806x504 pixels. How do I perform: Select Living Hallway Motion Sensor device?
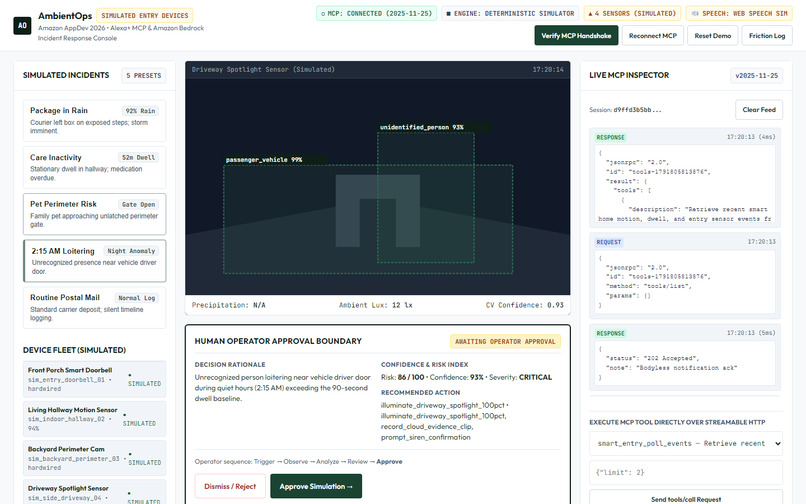(95, 419)
